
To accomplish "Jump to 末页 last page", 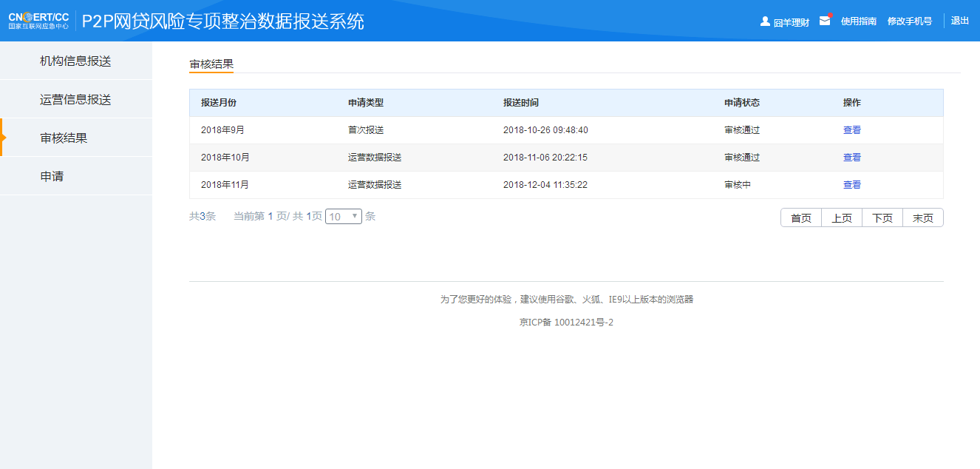I will click(x=923, y=217).
